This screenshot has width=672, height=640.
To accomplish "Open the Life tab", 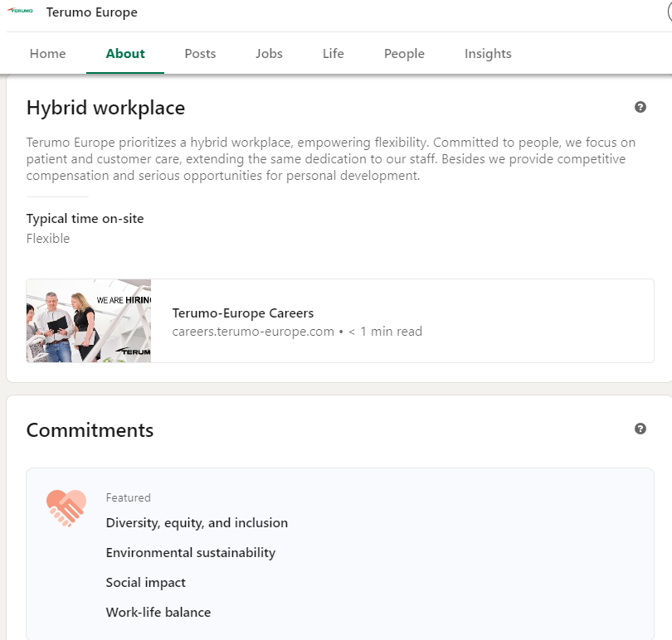I will point(333,54).
